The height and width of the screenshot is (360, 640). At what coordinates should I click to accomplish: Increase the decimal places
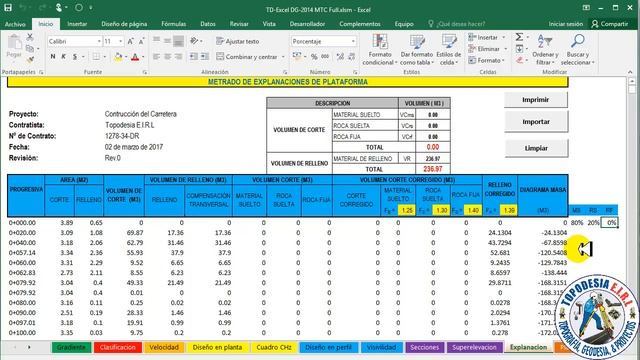(x=340, y=57)
